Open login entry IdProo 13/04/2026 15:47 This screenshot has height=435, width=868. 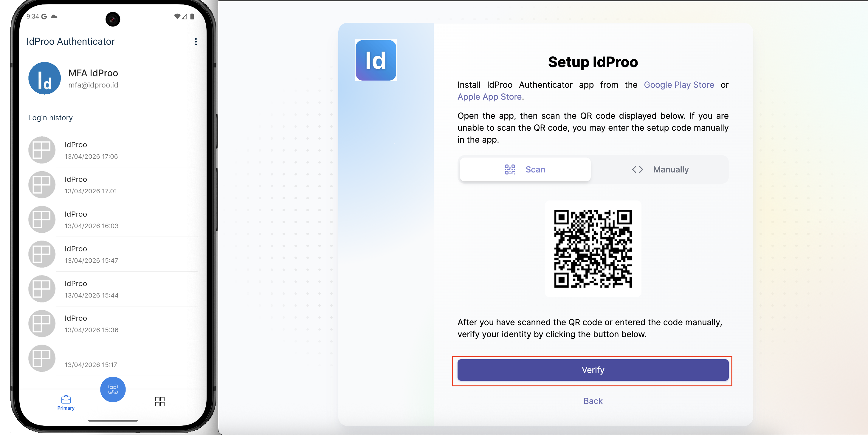point(113,254)
